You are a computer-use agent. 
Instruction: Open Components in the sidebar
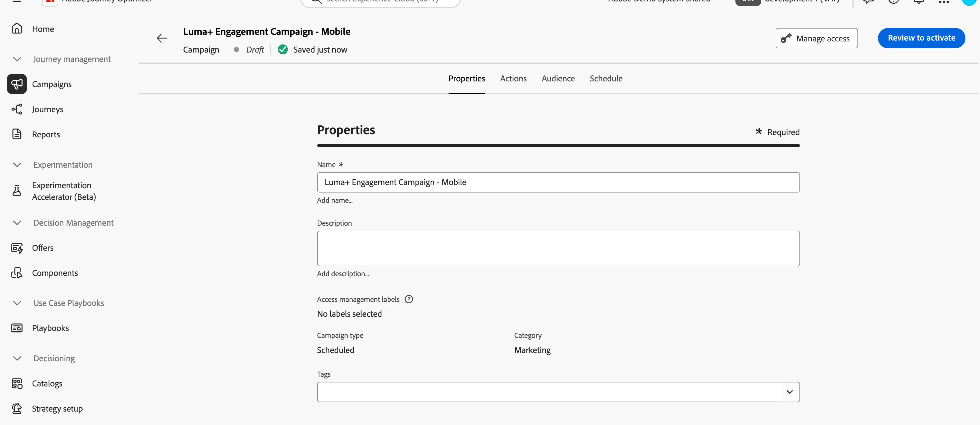(55, 273)
